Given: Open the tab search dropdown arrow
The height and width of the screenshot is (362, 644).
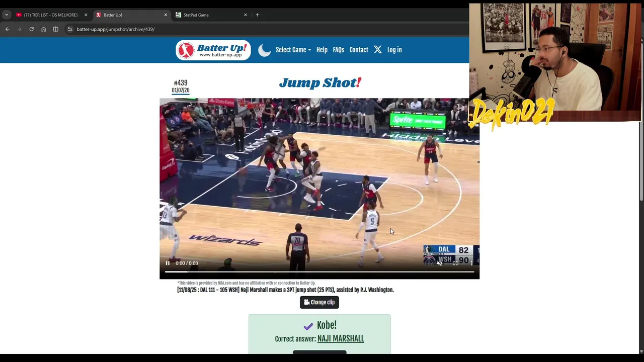Looking at the screenshot, I should tap(7, 15).
